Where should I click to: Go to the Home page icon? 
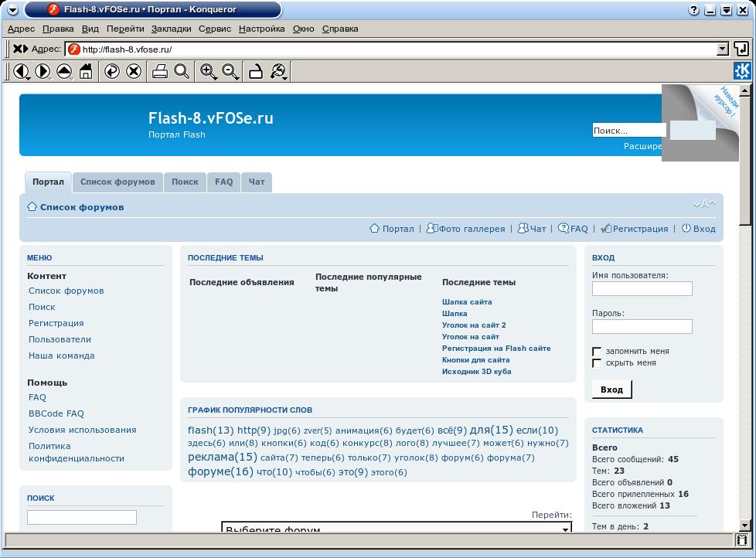pos(86,72)
